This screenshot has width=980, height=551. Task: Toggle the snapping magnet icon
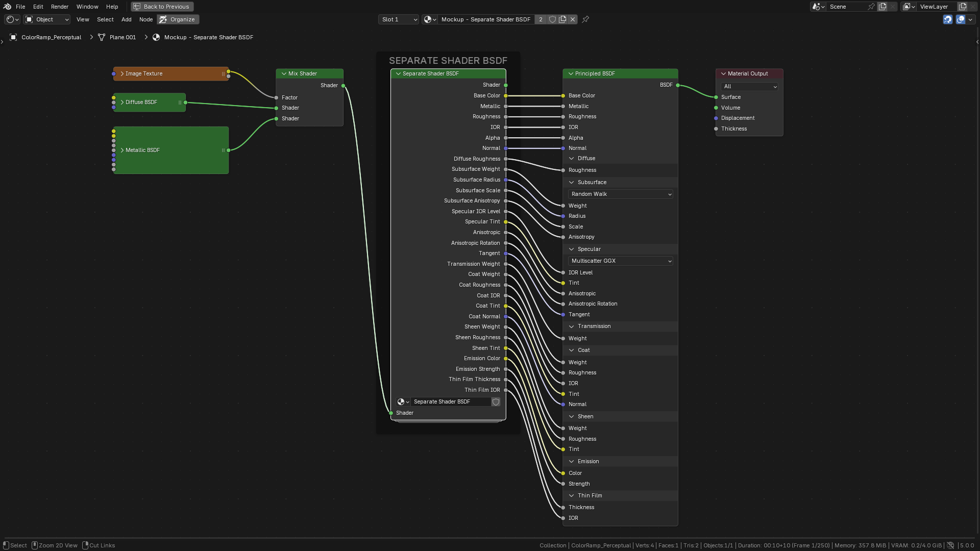[948, 19]
